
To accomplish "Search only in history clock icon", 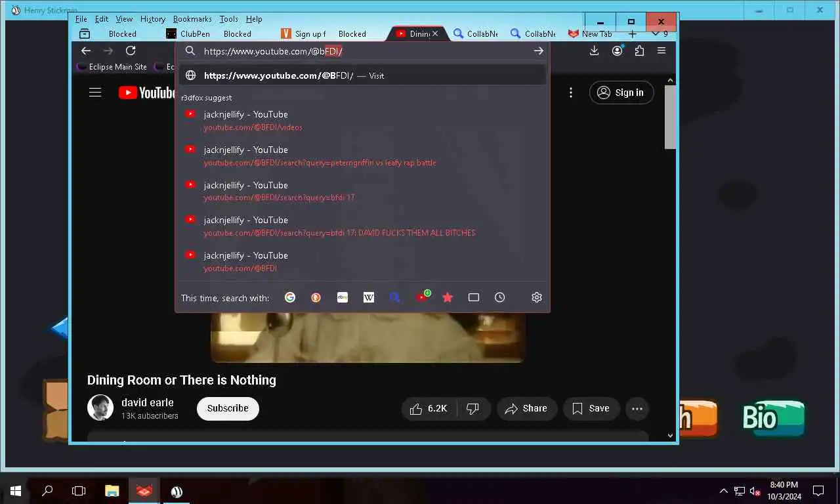I will (x=500, y=297).
